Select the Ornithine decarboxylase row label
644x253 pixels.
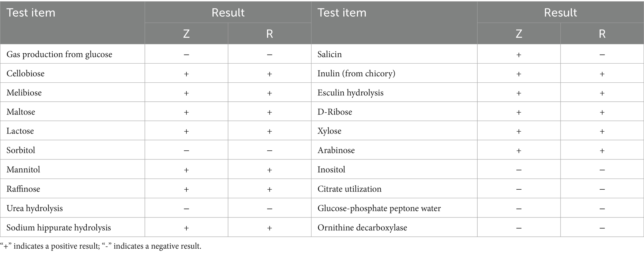click(x=362, y=228)
